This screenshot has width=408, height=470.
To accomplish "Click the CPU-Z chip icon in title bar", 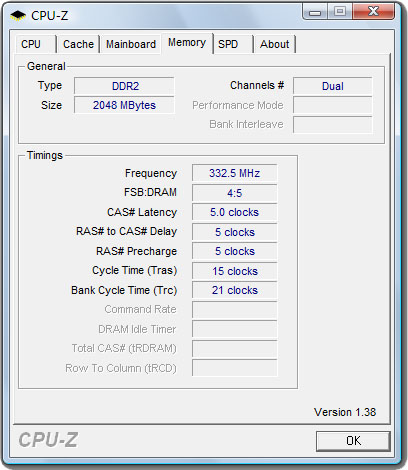I will pyautogui.click(x=18, y=16).
